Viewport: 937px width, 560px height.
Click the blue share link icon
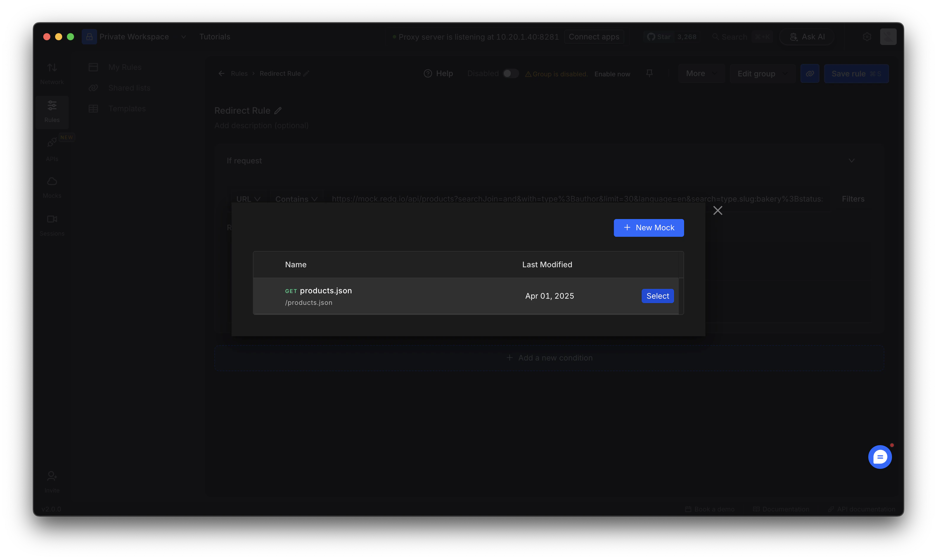(809, 74)
